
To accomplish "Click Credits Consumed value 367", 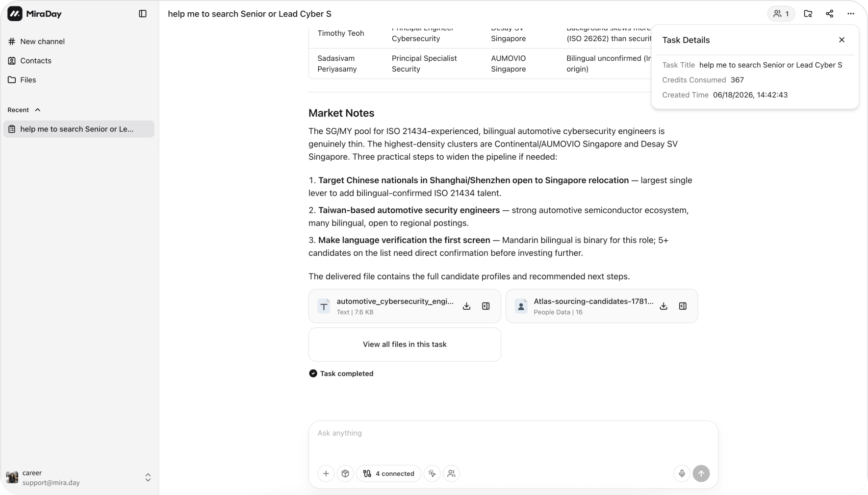I will point(737,80).
